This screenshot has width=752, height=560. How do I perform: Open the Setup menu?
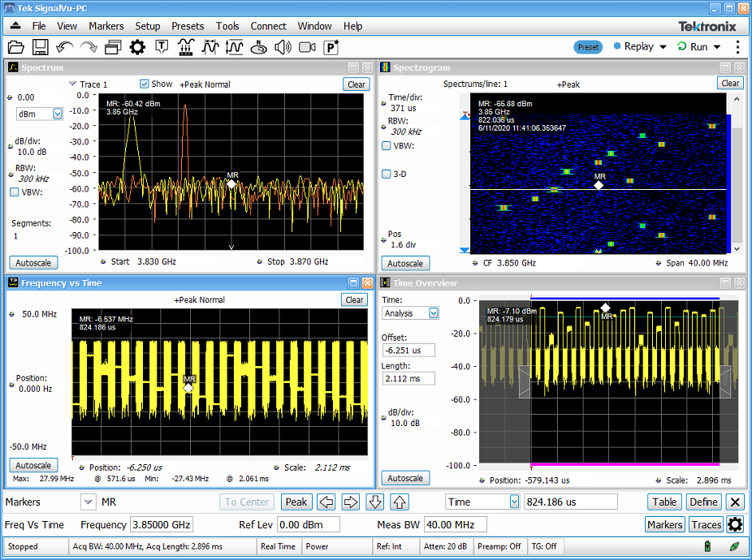click(147, 26)
